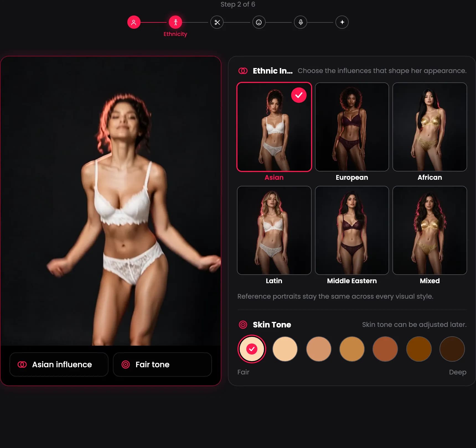The image size is (476, 448).
Task: Choose the second light peach skin swatch
Action: (285, 349)
